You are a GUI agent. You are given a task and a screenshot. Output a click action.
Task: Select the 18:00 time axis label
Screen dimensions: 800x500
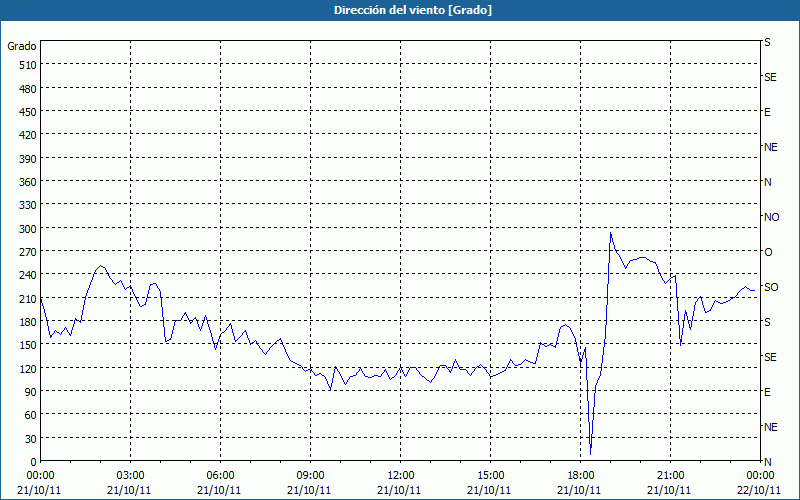[580, 476]
